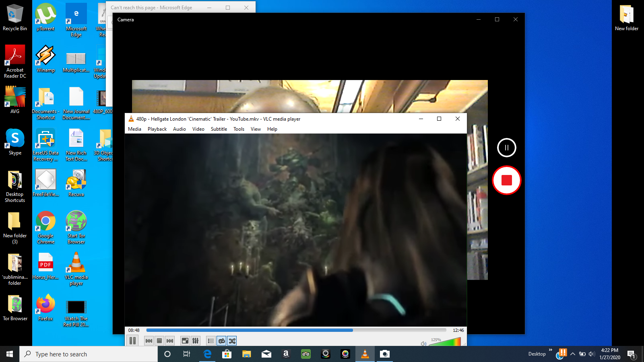
Task: Toggle VLC fullscreen video mode
Action: click(185, 341)
